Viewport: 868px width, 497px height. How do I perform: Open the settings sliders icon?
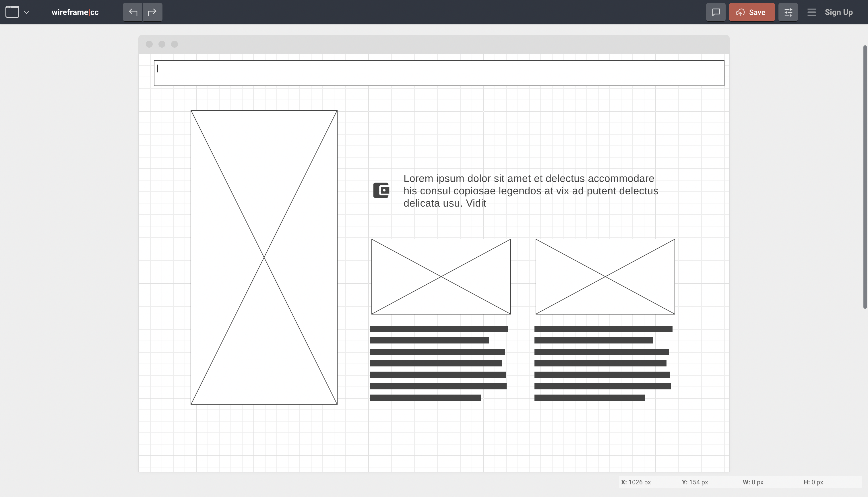[x=788, y=12]
